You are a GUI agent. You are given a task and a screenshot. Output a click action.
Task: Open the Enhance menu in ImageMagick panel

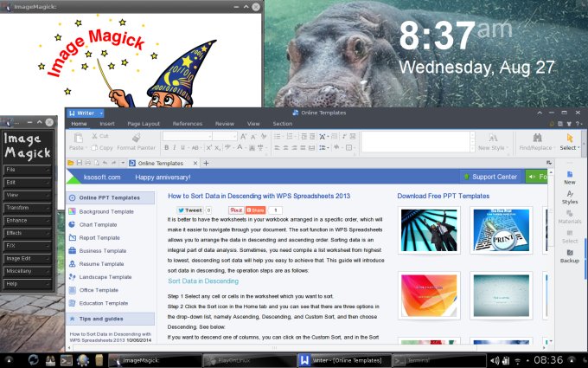[27, 221]
